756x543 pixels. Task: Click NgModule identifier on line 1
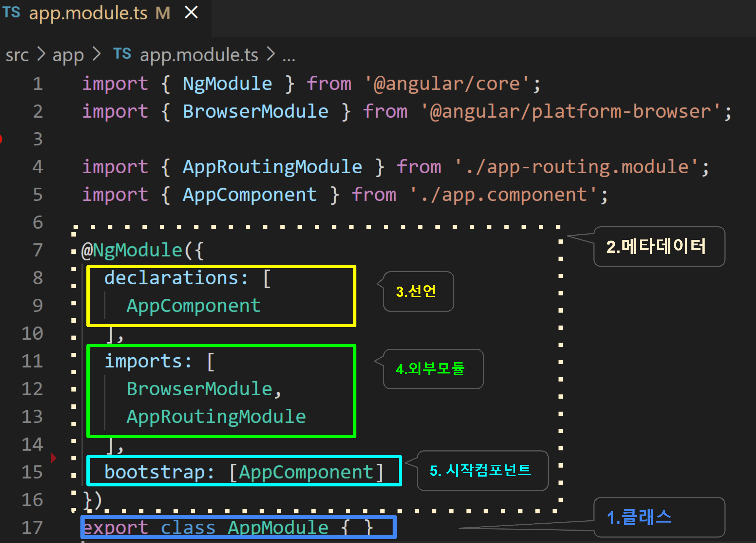pos(227,84)
